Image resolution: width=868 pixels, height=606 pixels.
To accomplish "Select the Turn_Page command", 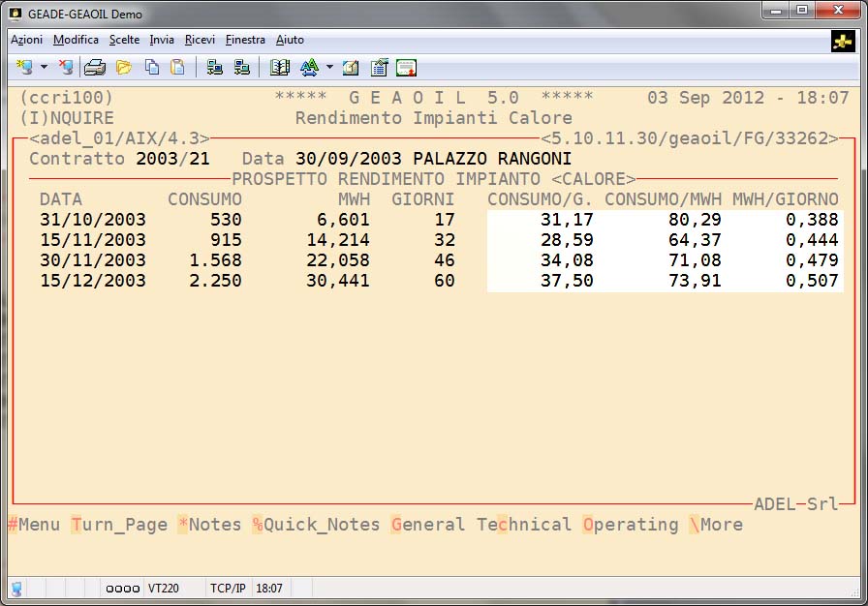I will coord(119,525).
